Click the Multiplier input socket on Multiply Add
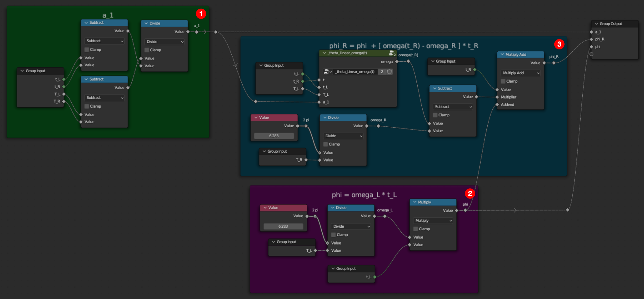 pos(497,97)
